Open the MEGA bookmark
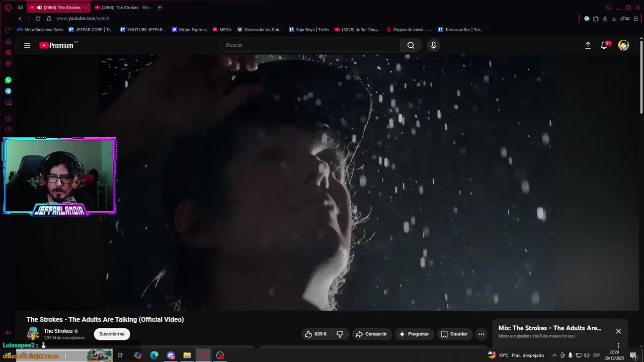The image size is (644, 362). tap(222, 30)
